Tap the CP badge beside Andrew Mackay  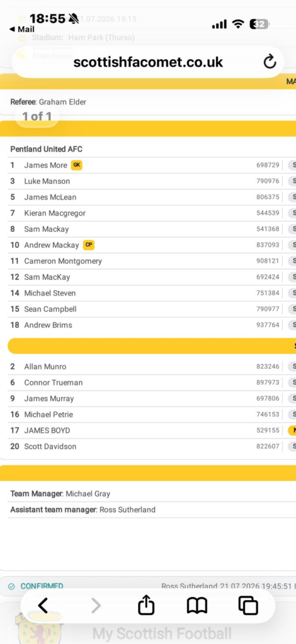click(x=88, y=245)
